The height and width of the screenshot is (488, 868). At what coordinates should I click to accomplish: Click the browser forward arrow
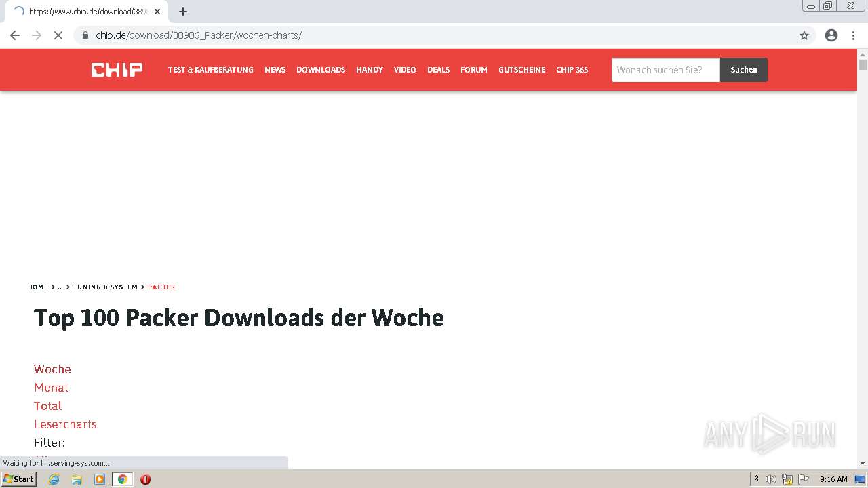[37, 35]
